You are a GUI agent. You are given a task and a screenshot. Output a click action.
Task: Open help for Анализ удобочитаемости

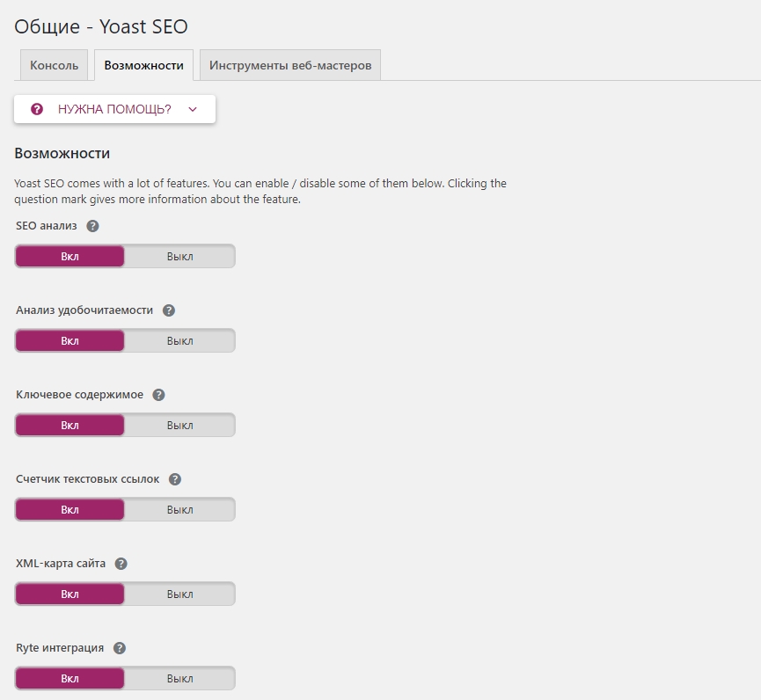[169, 310]
